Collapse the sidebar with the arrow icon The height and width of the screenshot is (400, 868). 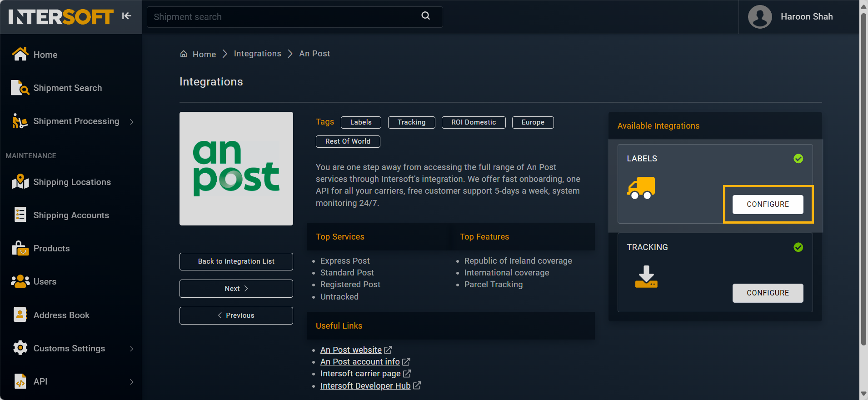click(126, 16)
